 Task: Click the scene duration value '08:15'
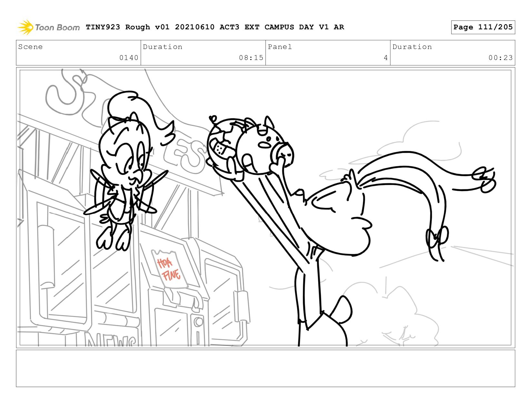tap(251, 58)
